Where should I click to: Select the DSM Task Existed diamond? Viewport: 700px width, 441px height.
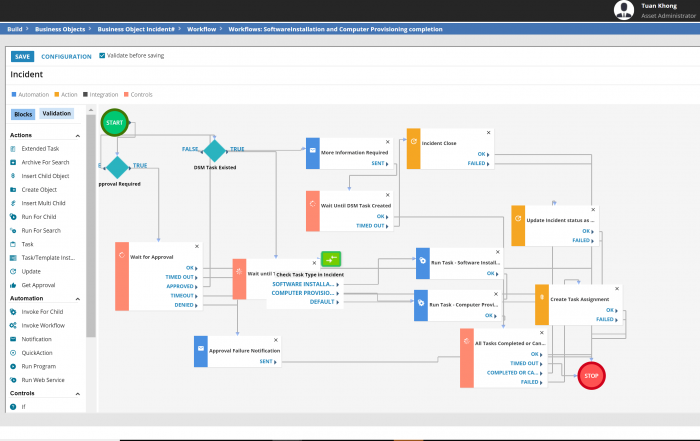214,152
